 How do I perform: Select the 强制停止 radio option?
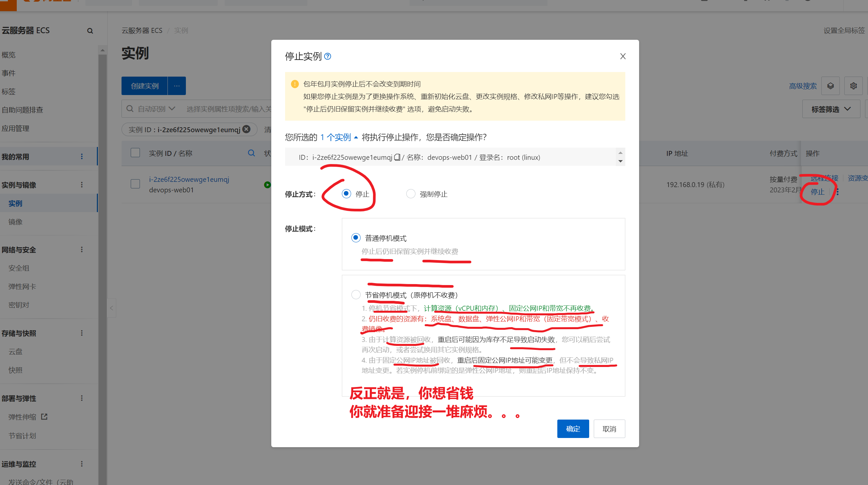[411, 194]
